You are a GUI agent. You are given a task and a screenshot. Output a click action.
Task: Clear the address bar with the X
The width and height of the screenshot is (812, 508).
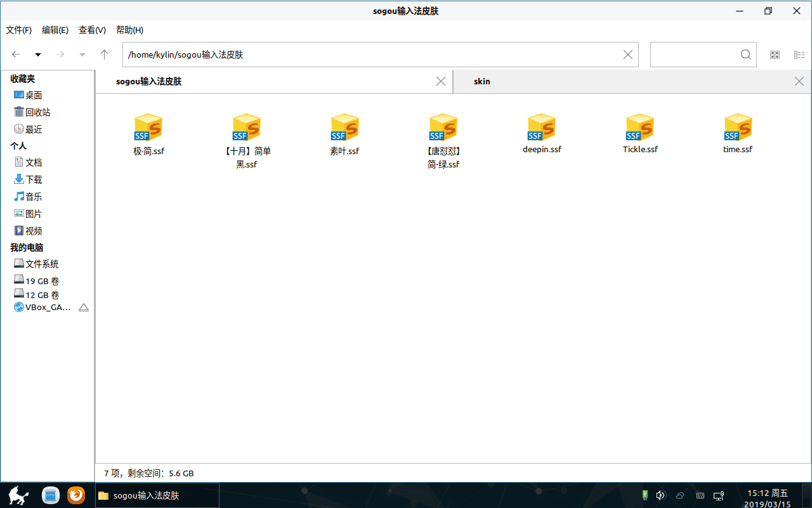point(628,55)
